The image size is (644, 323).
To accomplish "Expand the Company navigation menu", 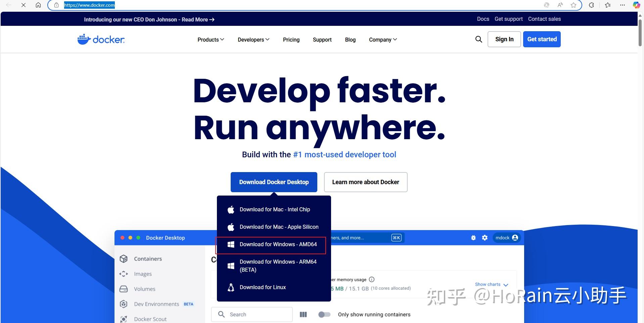I will click(382, 39).
